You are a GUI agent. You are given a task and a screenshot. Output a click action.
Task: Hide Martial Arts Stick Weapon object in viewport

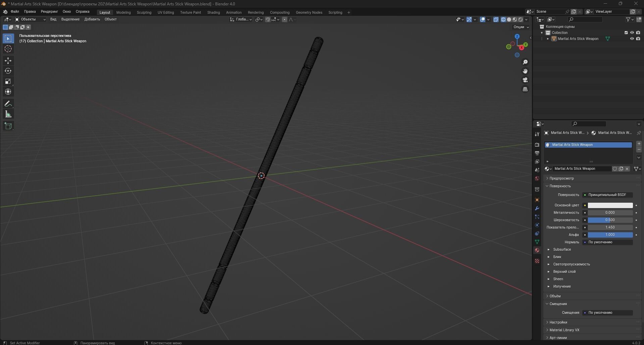coord(632,39)
